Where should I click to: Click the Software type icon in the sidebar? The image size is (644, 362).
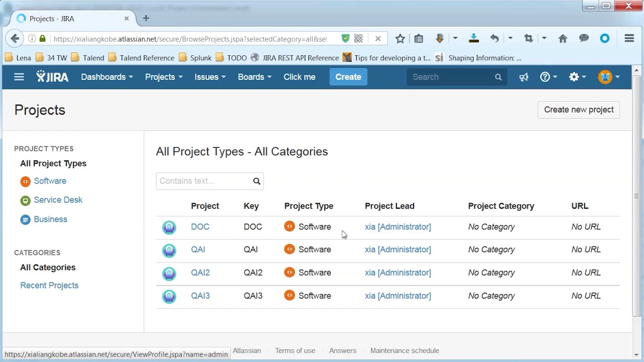pos(25,182)
